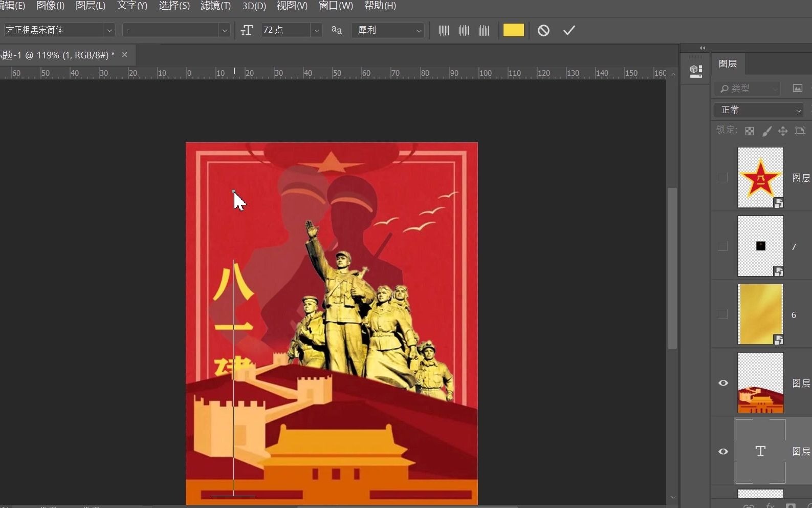Open the font style dropdown
The width and height of the screenshot is (812, 508).
click(224, 30)
